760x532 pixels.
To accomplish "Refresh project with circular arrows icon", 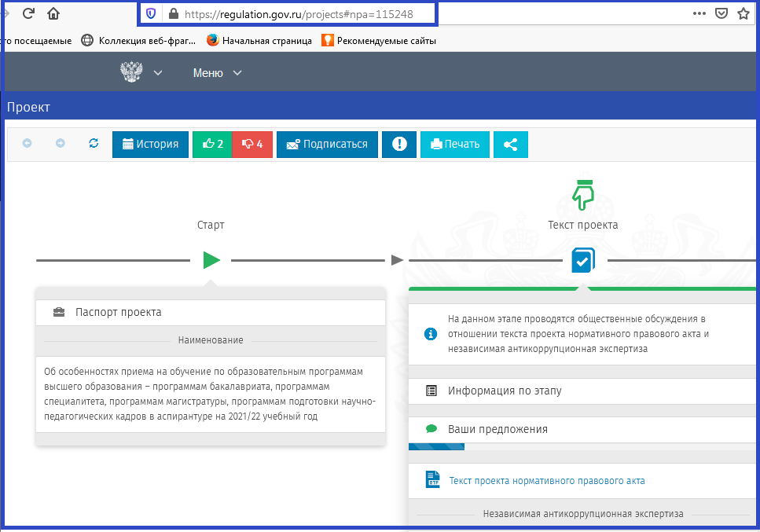I will tap(94, 143).
